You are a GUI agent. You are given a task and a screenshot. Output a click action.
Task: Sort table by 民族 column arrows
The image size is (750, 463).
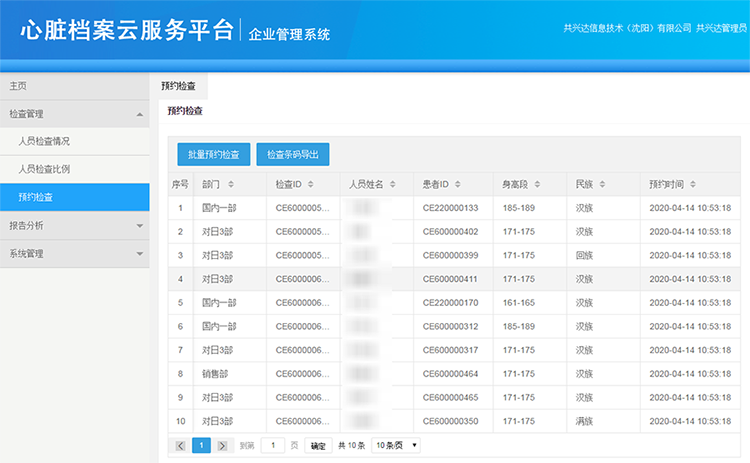click(602, 184)
